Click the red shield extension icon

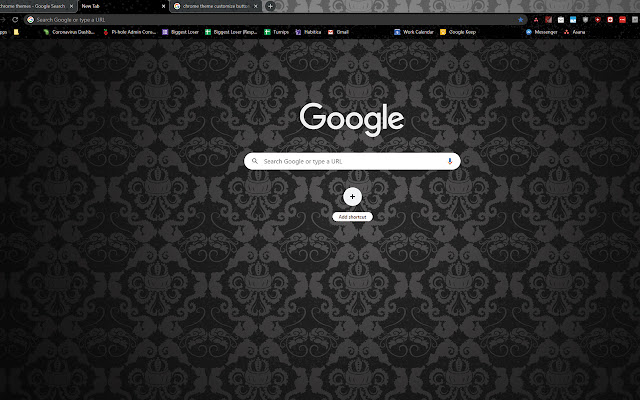598,20
